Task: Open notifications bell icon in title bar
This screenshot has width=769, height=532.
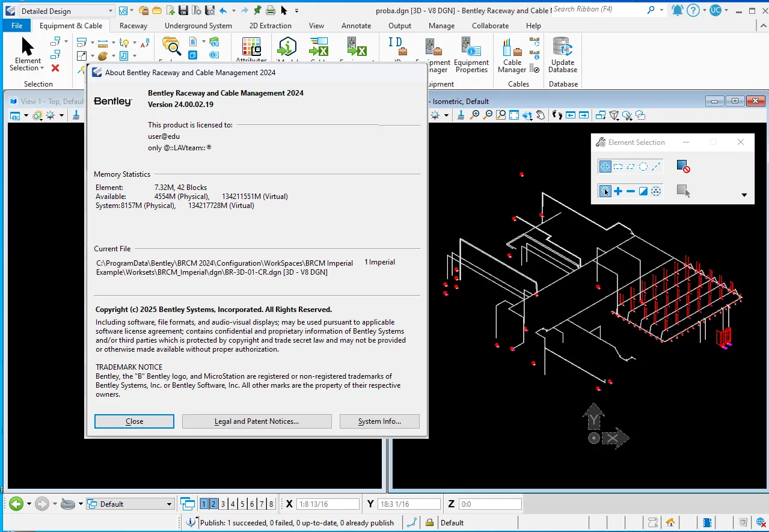Action: click(x=678, y=10)
